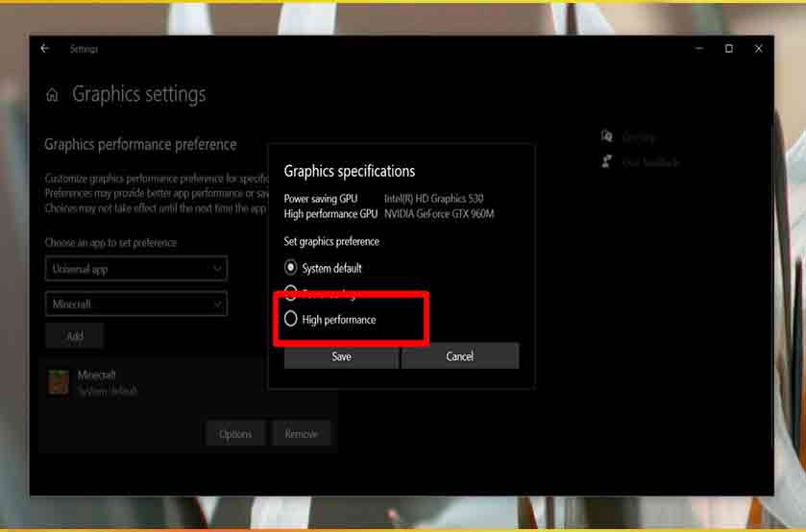Viewport: 806px width, 532px height.
Task: Click Graphics performance preference heading
Action: click(x=140, y=144)
